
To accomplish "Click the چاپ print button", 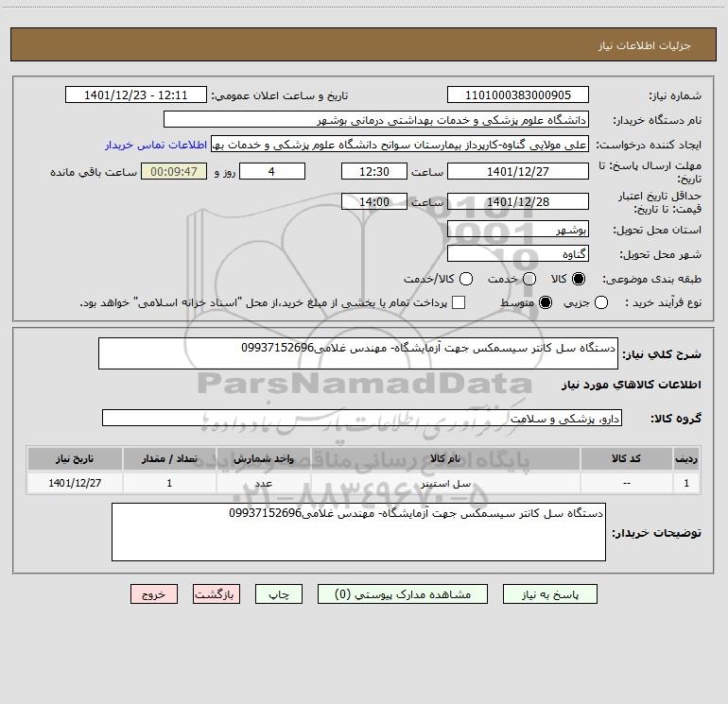I will (x=279, y=594).
